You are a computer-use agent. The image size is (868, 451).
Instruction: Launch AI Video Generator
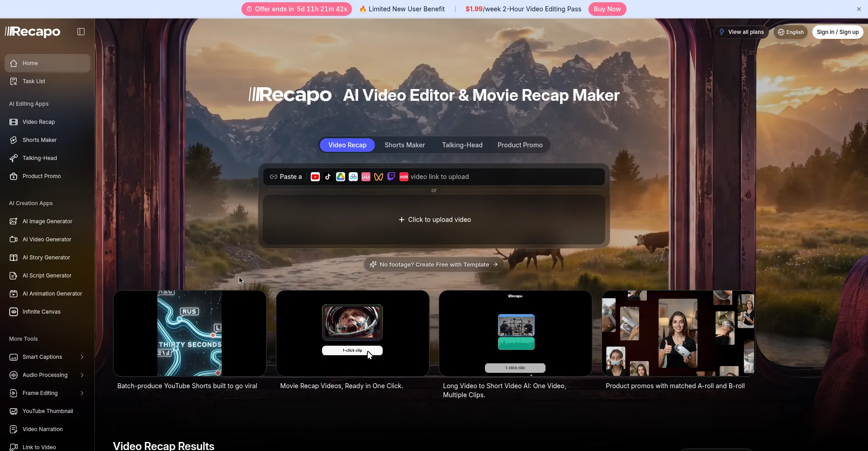[47, 240]
